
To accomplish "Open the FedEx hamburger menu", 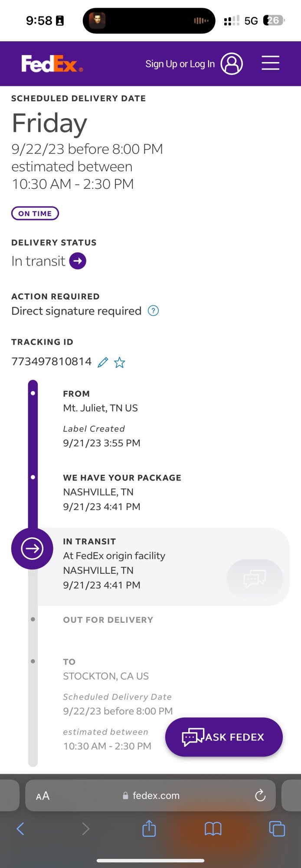I will [x=270, y=63].
